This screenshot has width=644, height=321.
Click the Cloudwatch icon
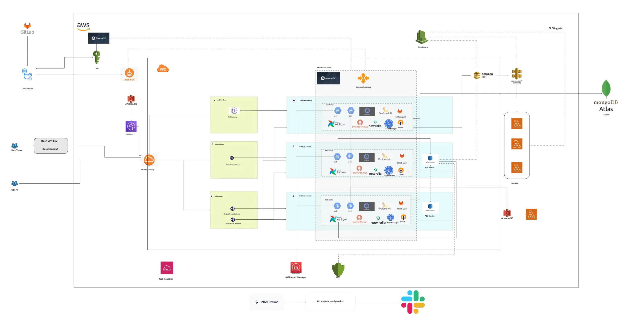point(422,37)
